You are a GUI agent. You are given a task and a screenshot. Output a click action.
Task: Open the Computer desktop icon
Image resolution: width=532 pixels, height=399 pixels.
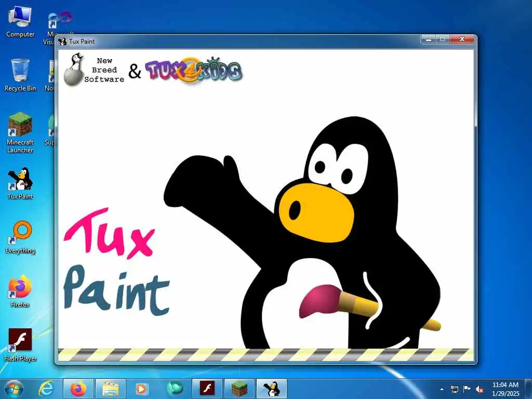pyautogui.click(x=20, y=22)
